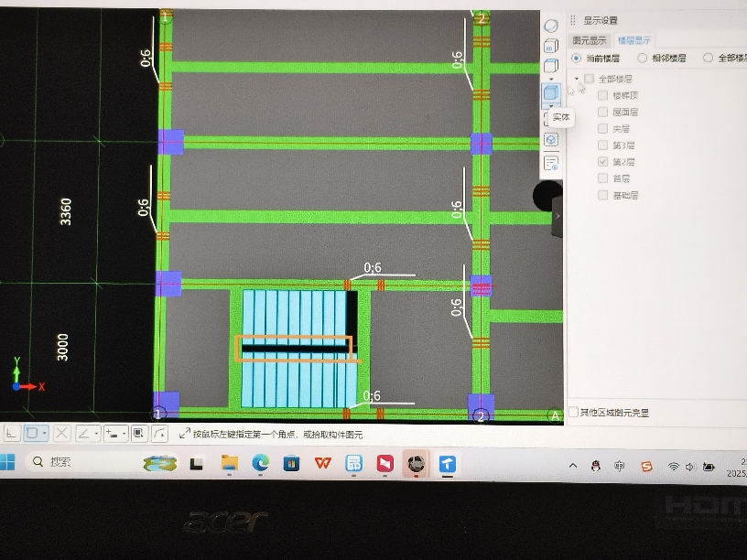Click the arc path tool icon
Screen dimensions: 747x560
(160, 434)
